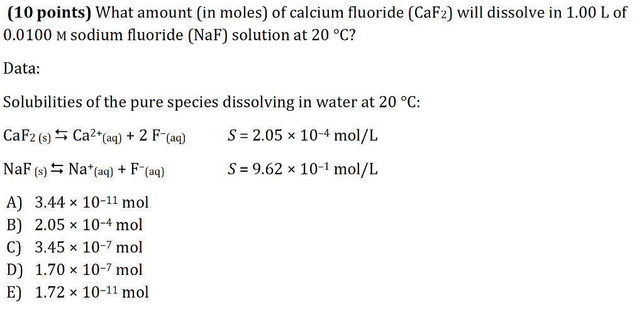Click the CaF2 (s) reactant in the equation
Screen dimensions: 644x329
point(27,136)
